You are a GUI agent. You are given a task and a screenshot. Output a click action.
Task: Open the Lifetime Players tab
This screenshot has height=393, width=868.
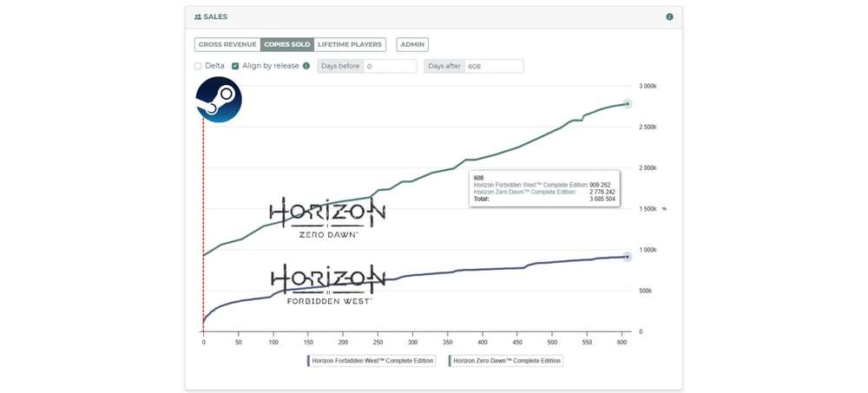pyautogui.click(x=350, y=44)
